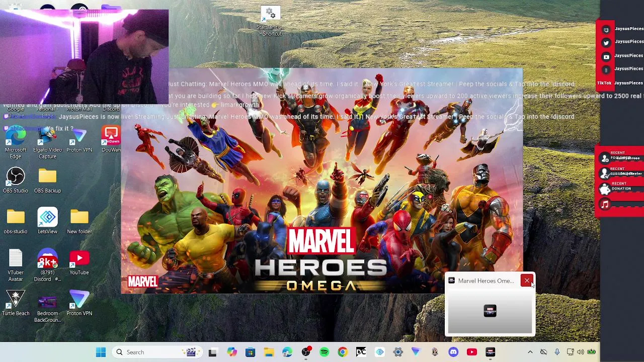Viewport: 644px width, 362px height.
Task: Open the YouTube desktop shortcut
Action: pos(79,262)
